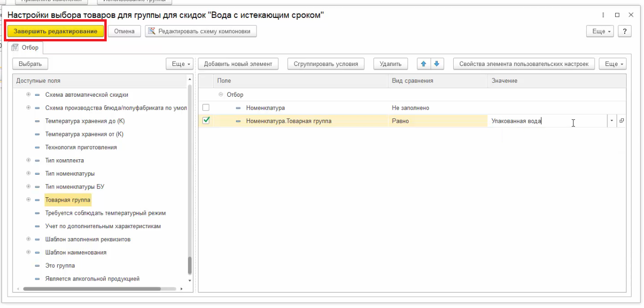The image size is (644, 308).
Task: Expand the Шаблон наименования node
Action: click(28, 252)
